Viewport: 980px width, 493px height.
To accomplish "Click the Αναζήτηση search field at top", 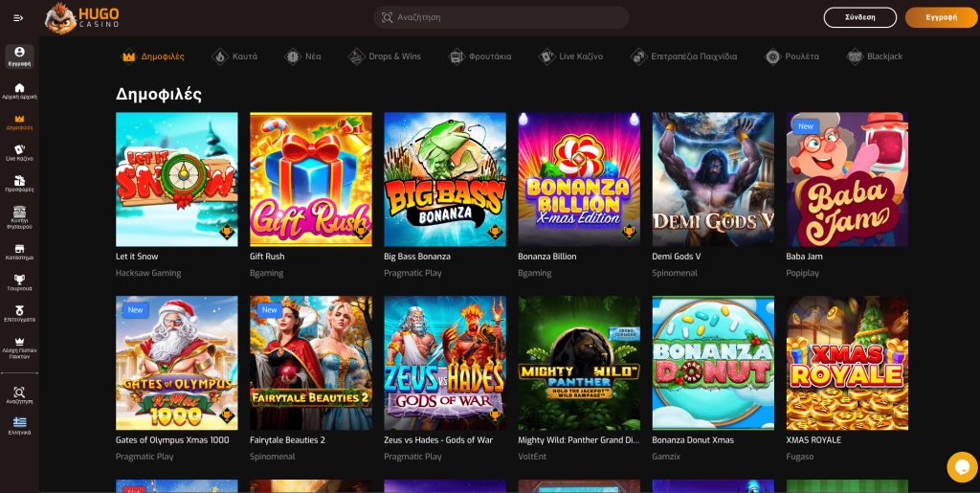I will tap(501, 17).
